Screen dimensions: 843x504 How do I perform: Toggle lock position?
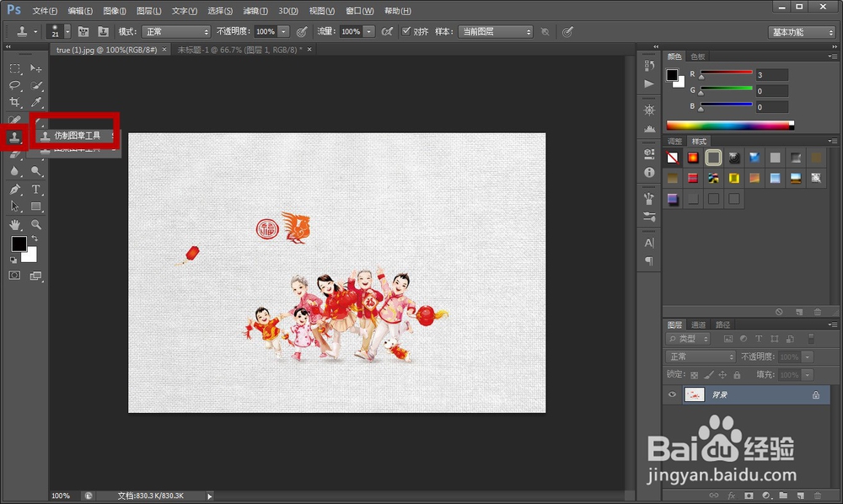[722, 375]
